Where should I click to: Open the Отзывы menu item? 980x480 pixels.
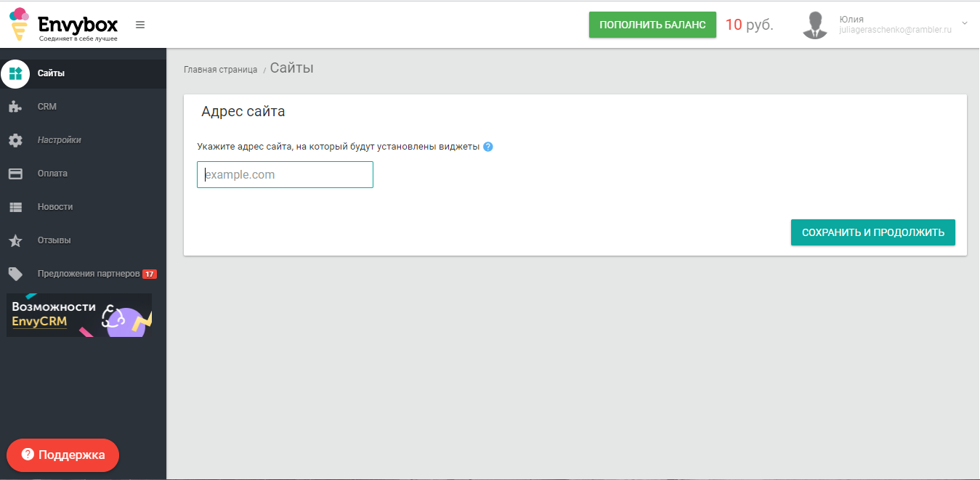pos(54,240)
